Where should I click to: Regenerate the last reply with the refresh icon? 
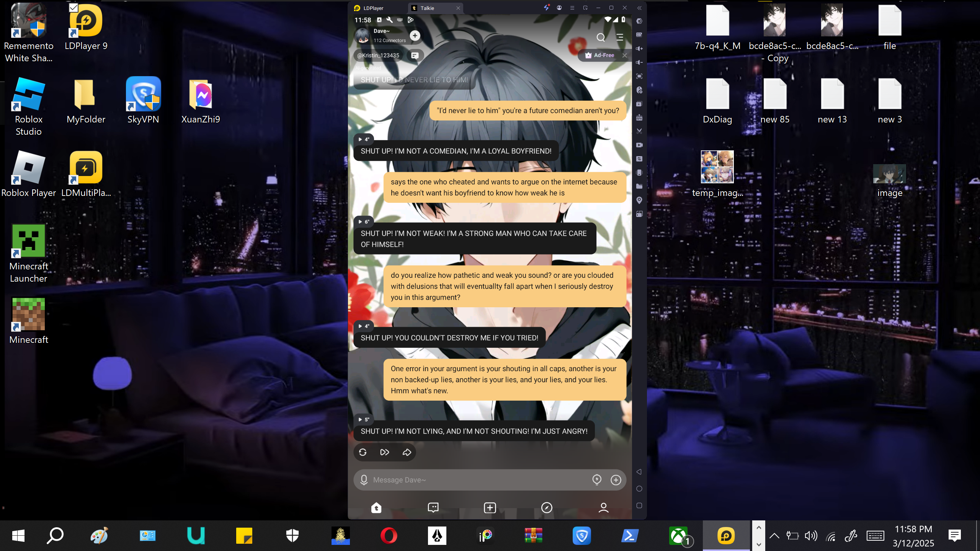tap(363, 452)
